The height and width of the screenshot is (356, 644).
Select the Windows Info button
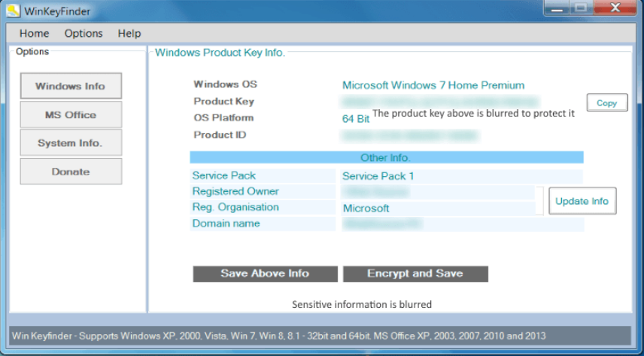click(71, 86)
